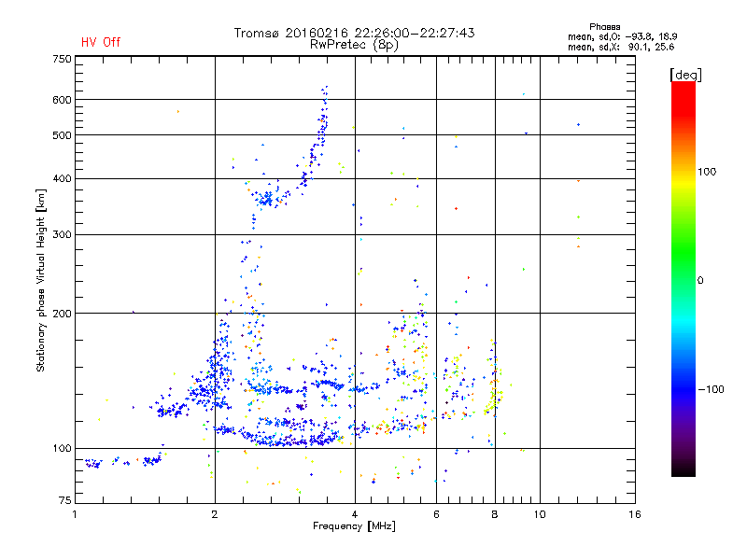747x560 pixels.
Task: Click the colorbar tick label '-100'
Action: 711,389
